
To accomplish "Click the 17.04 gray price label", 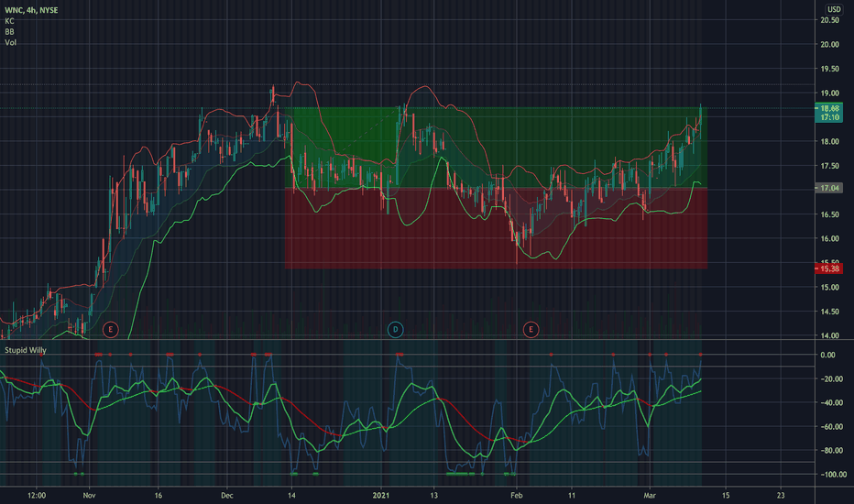I will [829, 188].
